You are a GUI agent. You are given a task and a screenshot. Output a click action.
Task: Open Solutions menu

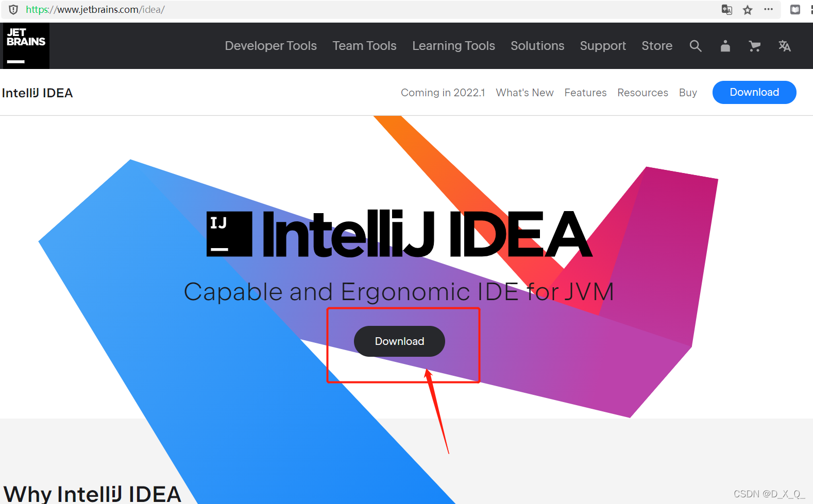[x=537, y=46]
